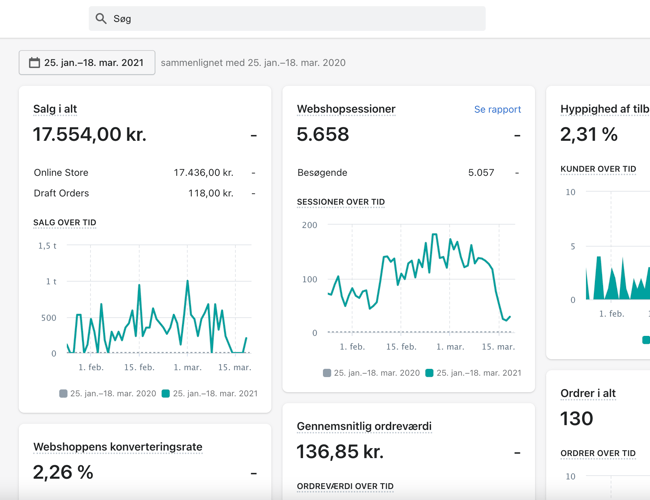Click the search magnifier icon
The height and width of the screenshot is (500, 650).
(101, 19)
